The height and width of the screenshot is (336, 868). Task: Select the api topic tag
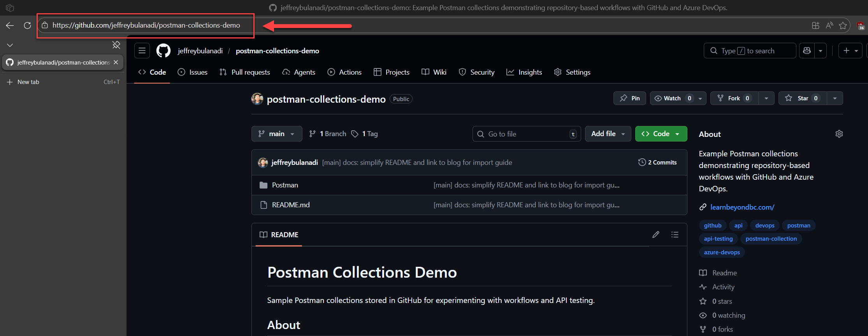coord(738,226)
